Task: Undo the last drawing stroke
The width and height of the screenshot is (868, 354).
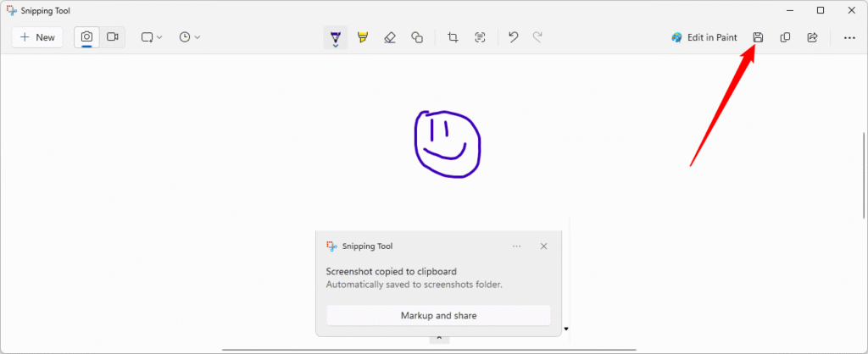Action: point(513,37)
